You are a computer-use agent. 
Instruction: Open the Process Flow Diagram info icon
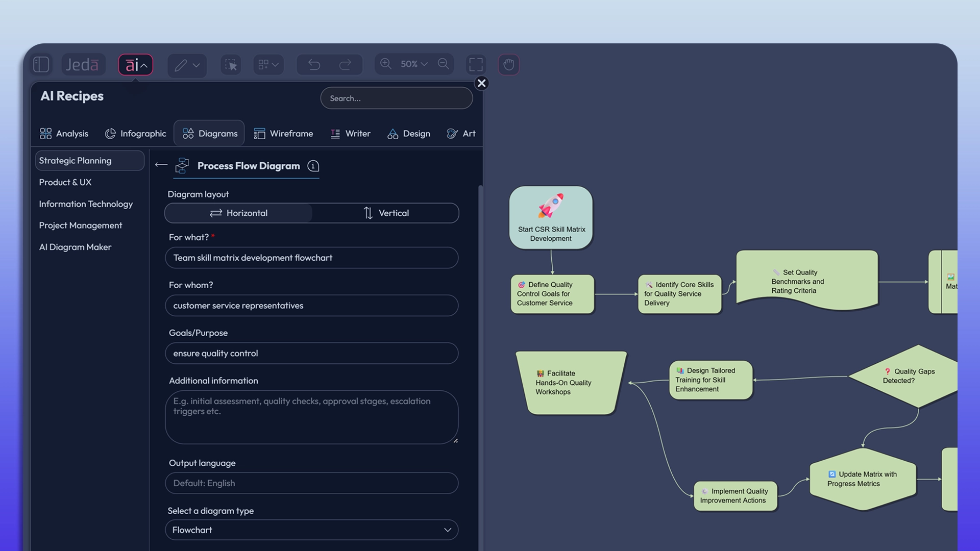tap(313, 166)
